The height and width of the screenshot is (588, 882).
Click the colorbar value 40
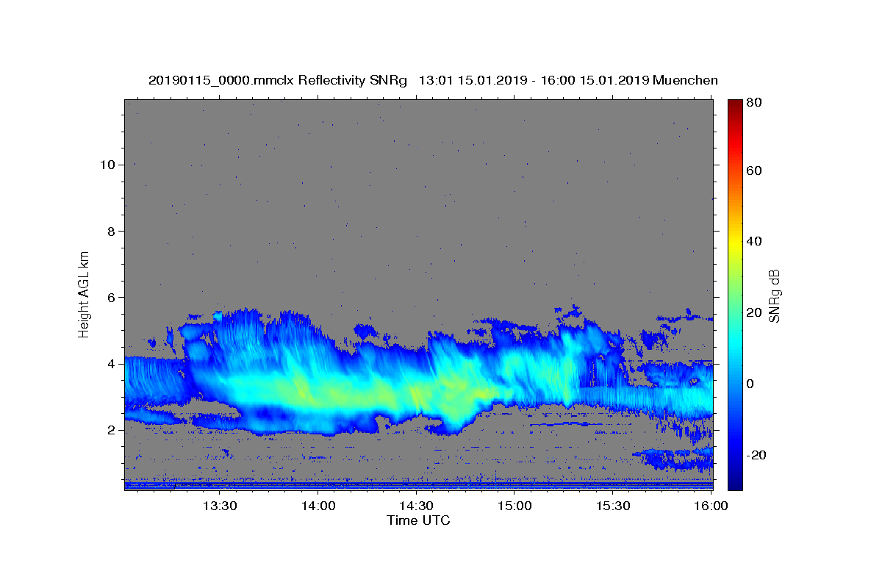coord(755,241)
